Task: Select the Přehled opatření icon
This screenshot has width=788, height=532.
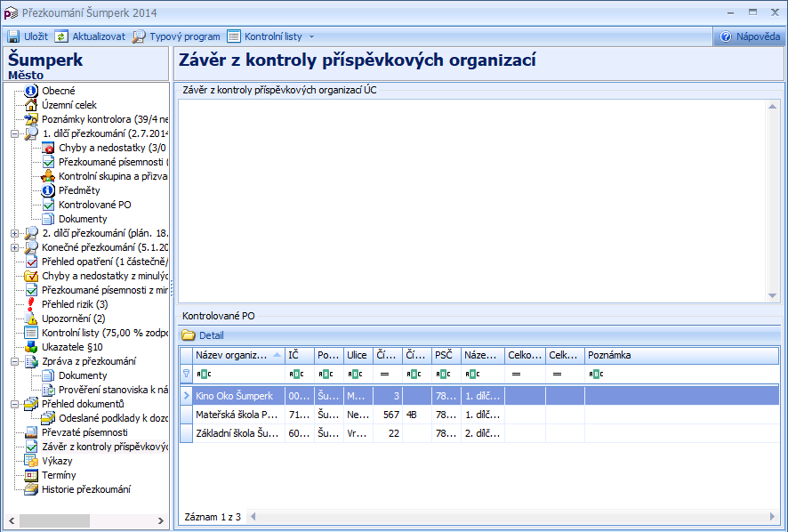Action: (31, 262)
